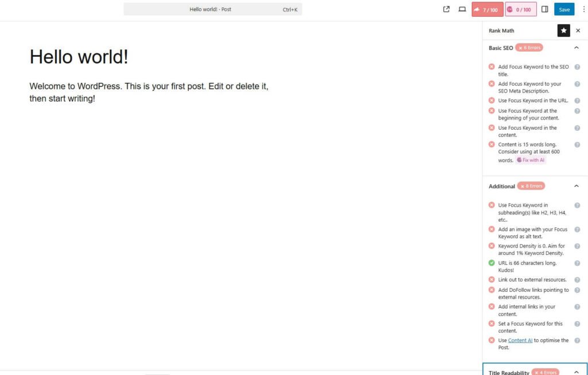Toggle the settings sidebar panel icon

(x=545, y=9)
